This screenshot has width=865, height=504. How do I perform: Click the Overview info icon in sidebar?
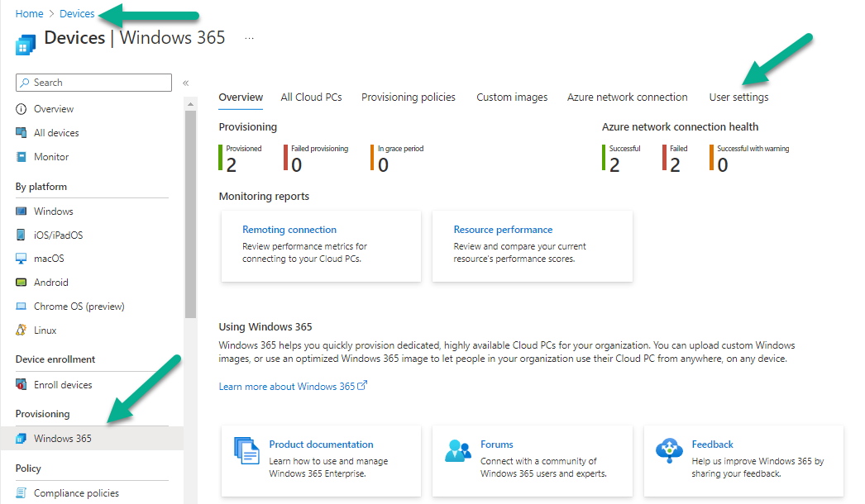[21, 109]
